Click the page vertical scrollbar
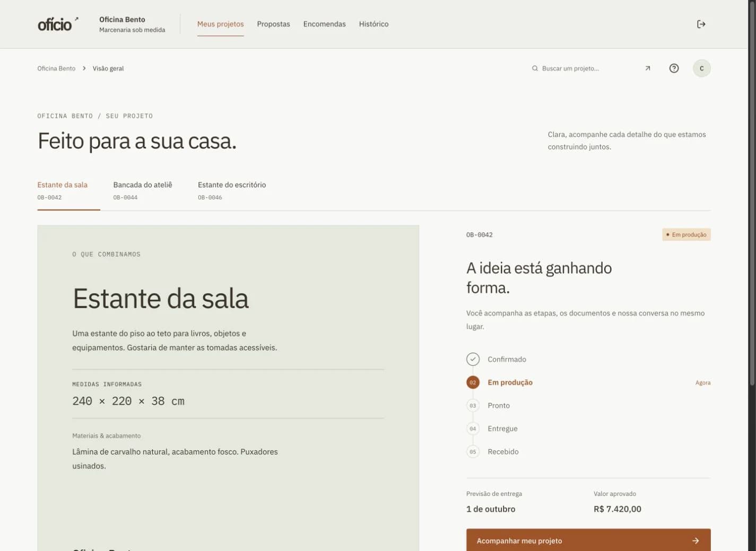756x551 pixels. click(752, 193)
